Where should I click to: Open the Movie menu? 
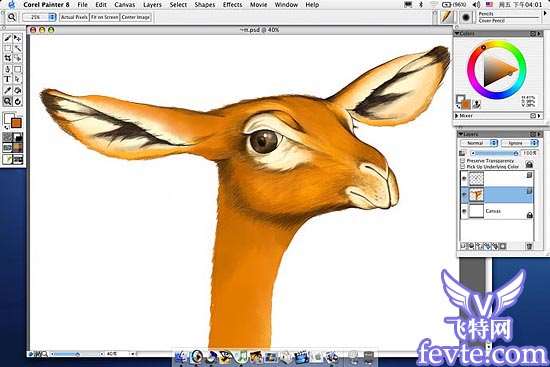(x=259, y=5)
